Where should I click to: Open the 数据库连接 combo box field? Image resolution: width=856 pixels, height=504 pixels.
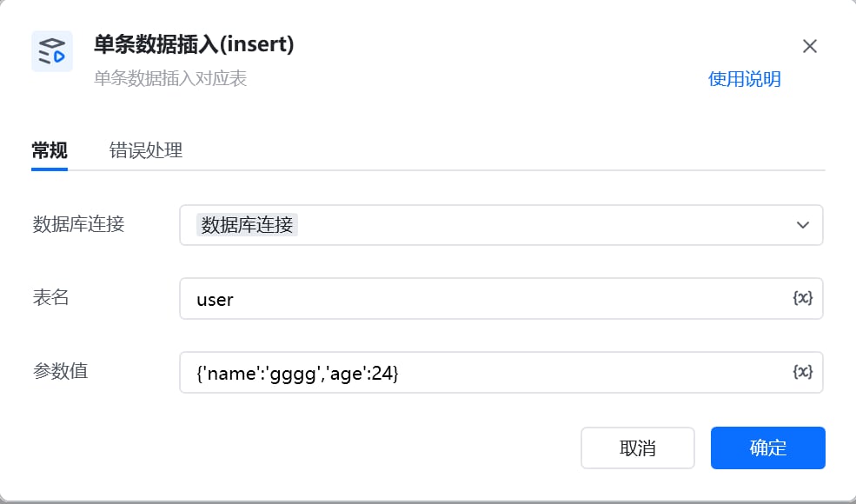501,225
